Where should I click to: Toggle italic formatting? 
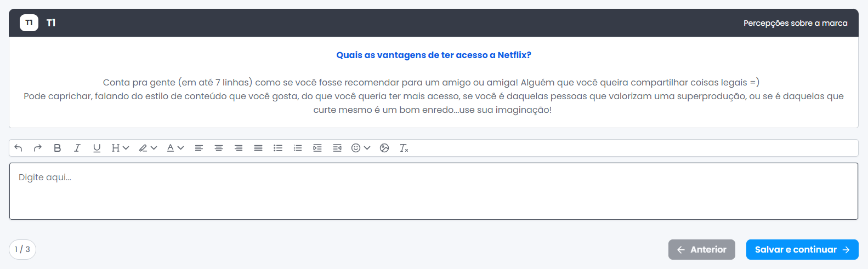(x=77, y=148)
